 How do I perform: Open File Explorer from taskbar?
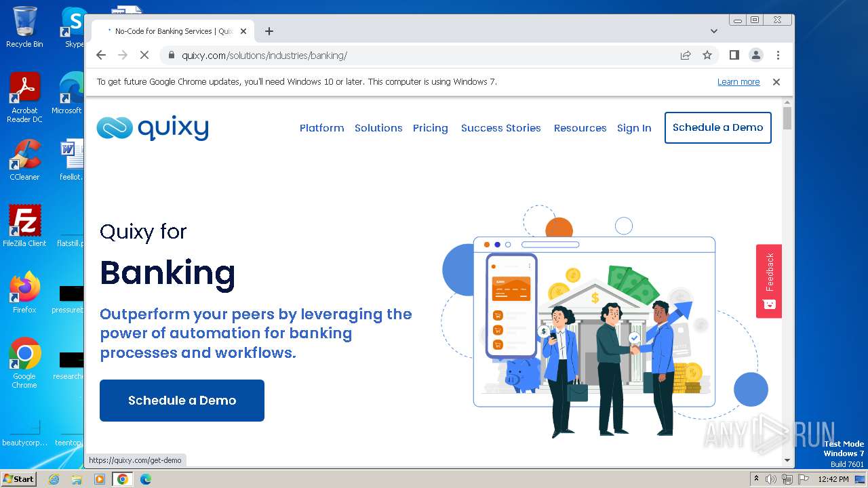[x=77, y=479]
